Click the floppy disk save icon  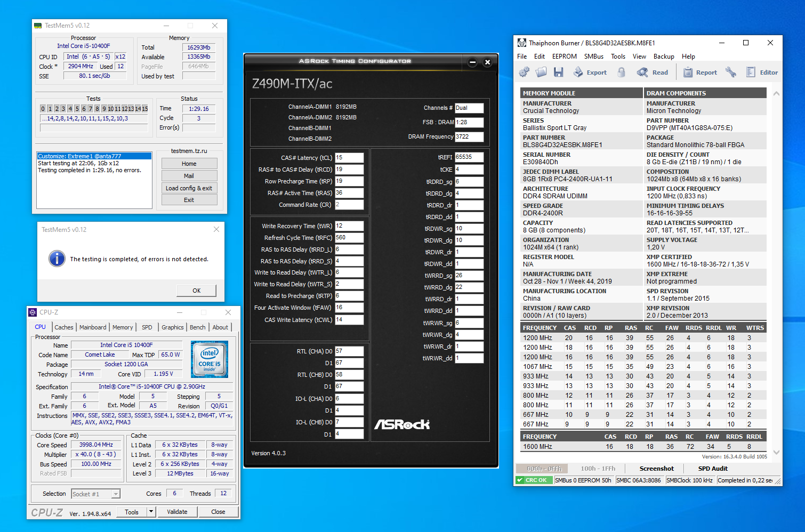559,72
